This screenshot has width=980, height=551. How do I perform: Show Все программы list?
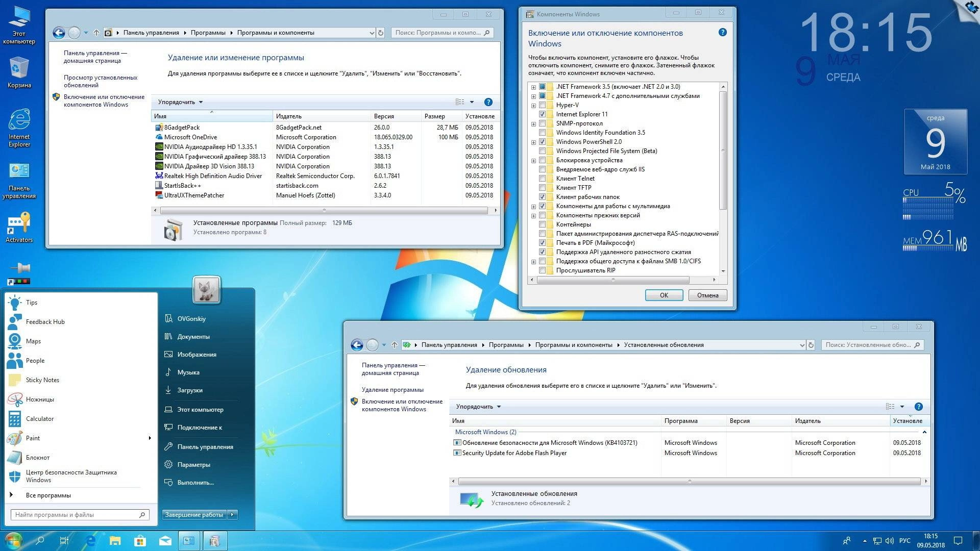48,495
